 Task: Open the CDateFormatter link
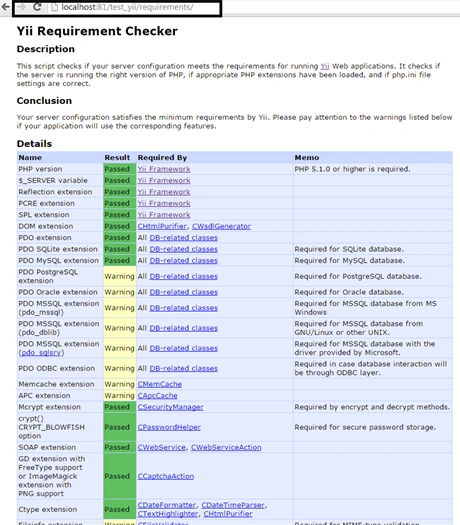(167, 505)
